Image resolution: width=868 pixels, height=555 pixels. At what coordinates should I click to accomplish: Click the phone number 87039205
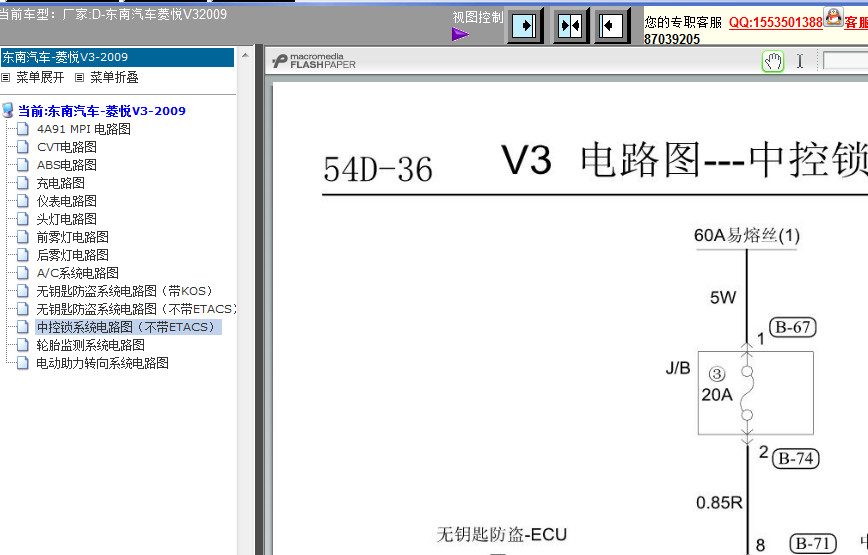(x=672, y=39)
